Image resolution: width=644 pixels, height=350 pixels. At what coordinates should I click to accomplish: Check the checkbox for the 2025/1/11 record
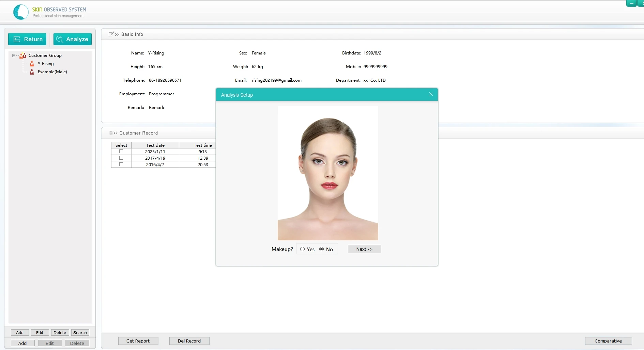tap(121, 152)
